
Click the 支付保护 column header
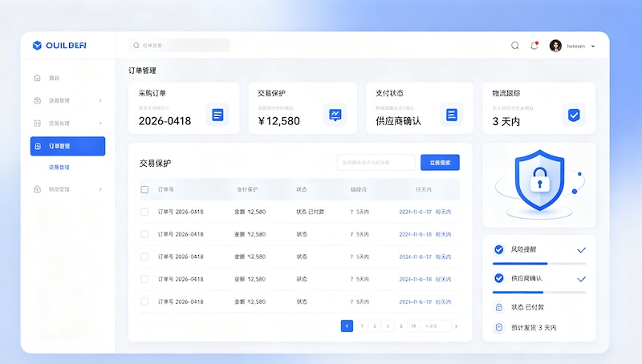[247, 189]
